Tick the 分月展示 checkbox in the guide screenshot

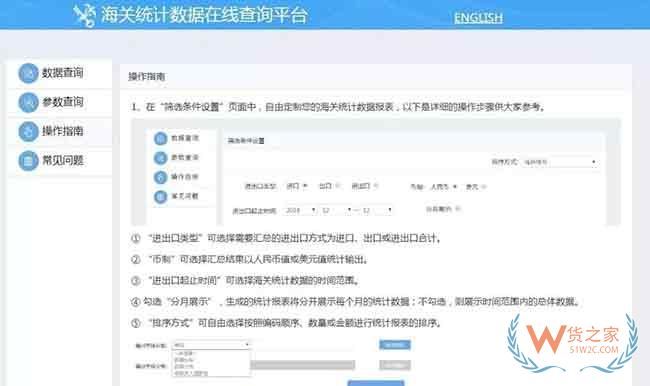pyautogui.click(x=458, y=209)
